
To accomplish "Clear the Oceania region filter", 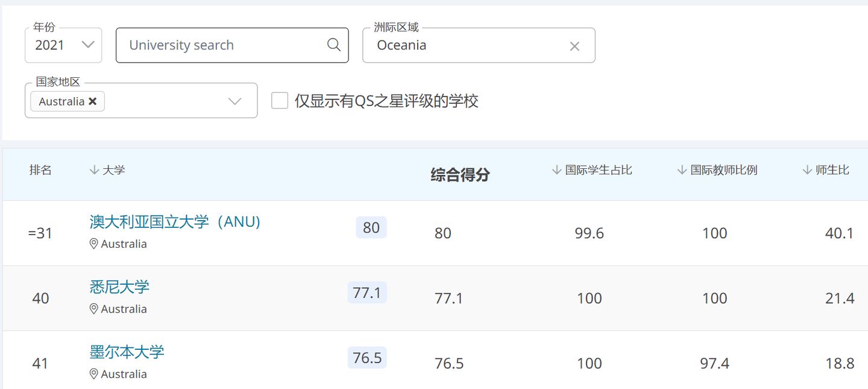I will (574, 46).
